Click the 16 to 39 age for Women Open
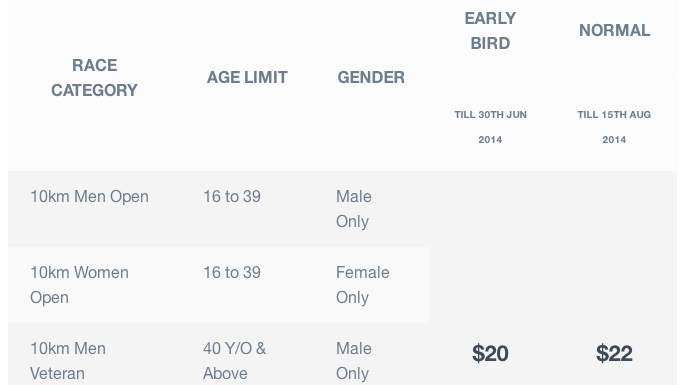This screenshot has height=385, width=683. 232,273
